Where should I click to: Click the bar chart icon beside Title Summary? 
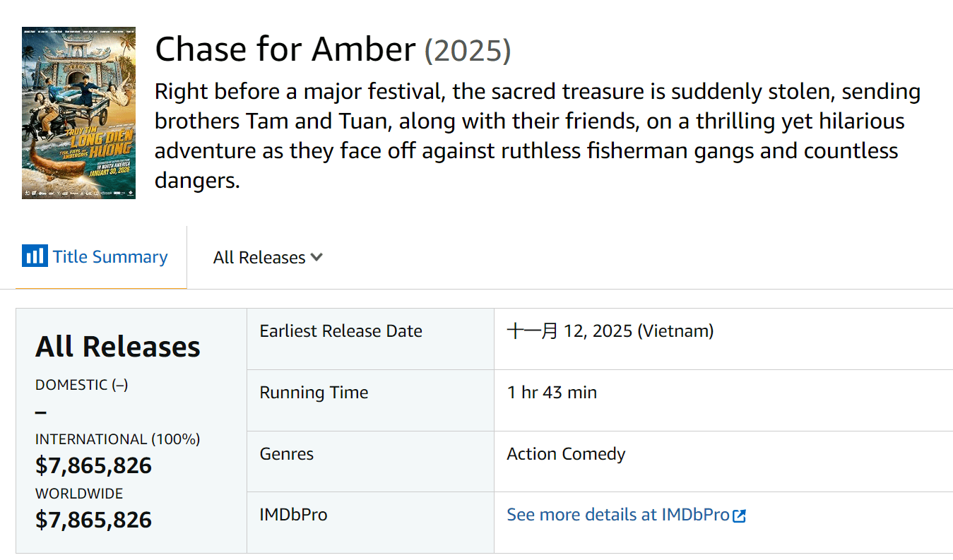(x=35, y=256)
